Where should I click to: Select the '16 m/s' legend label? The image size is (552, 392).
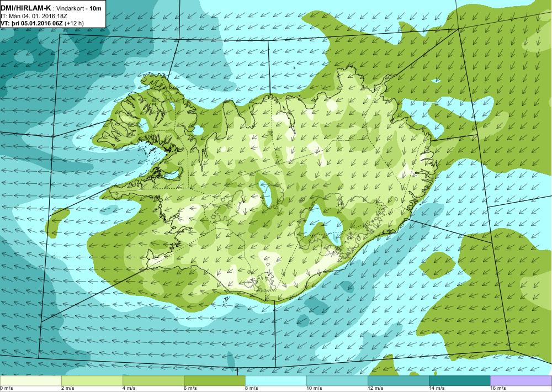pos(498,389)
